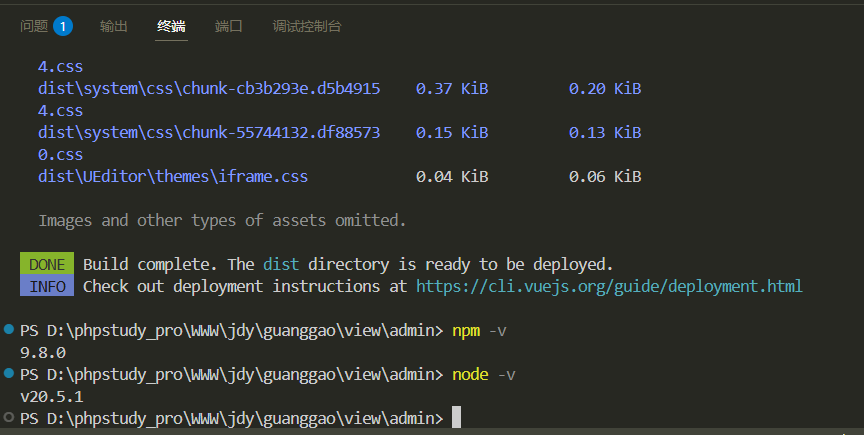Click the hollow circle marker at current prompt
864x435 pixels.
[8, 417]
